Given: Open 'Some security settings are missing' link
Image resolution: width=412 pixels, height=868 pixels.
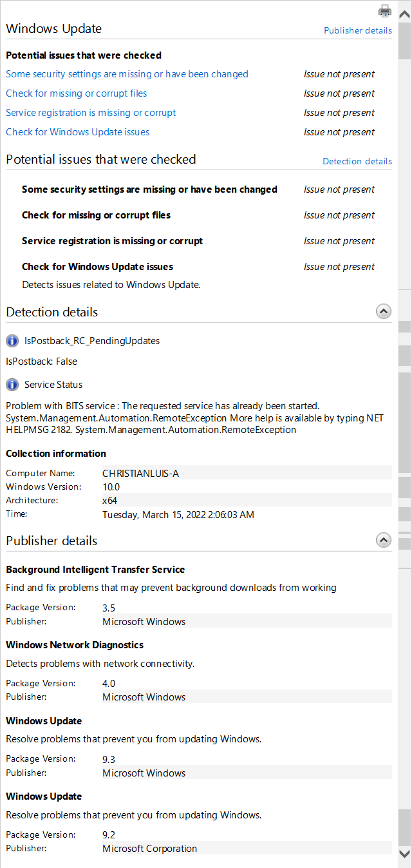Looking at the screenshot, I should (127, 74).
